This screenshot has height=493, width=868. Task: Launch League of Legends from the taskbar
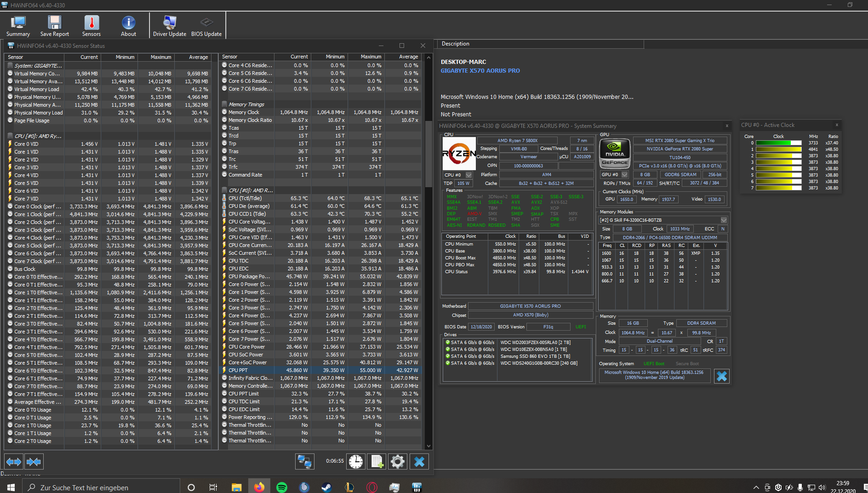tap(349, 487)
